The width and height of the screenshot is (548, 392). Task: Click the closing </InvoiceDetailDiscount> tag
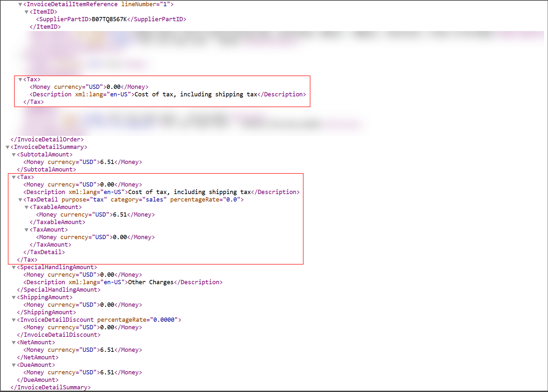coord(59,335)
